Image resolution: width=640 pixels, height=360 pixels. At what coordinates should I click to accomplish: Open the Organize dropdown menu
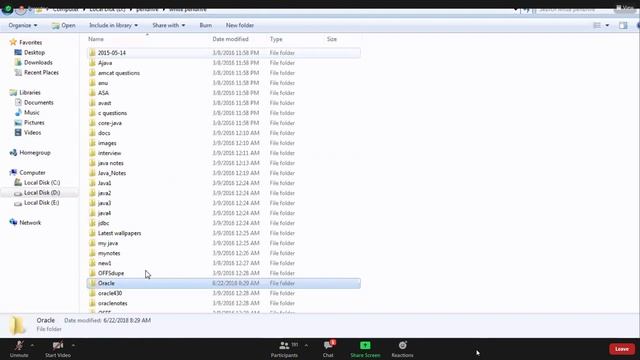23,25
